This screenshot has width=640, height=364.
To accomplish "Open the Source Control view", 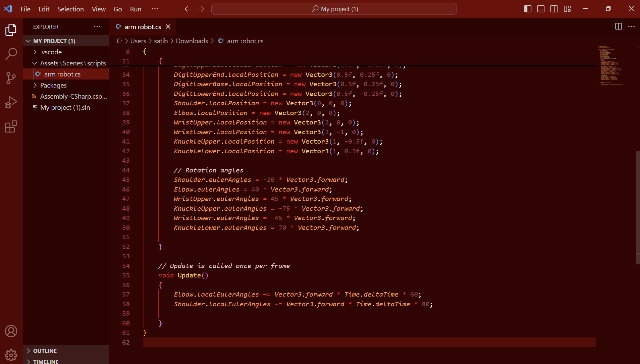I will click(x=11, y=78).
